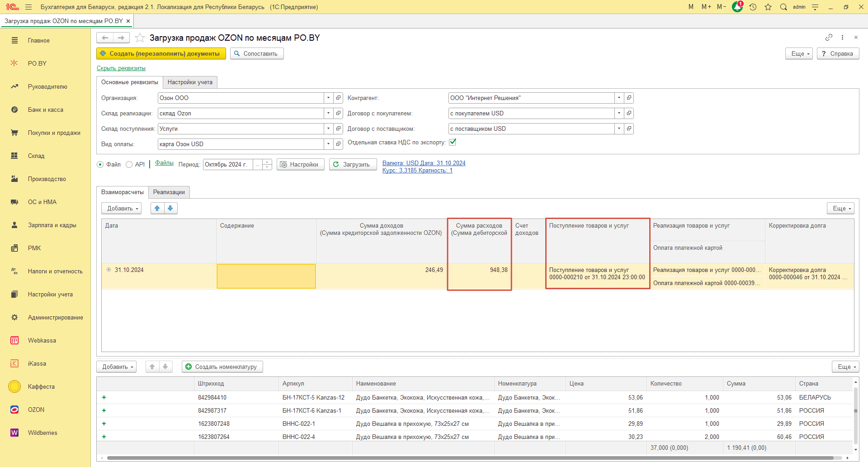Select the API radio button

129,165
